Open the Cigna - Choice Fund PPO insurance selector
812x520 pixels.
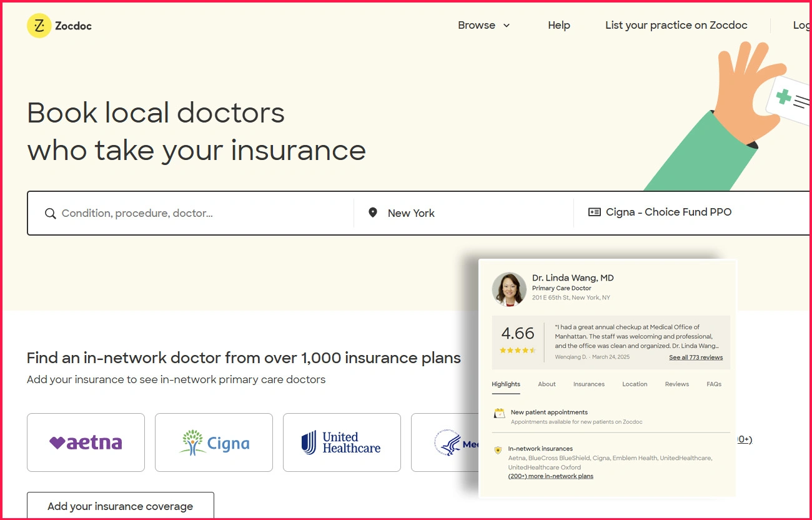[668, 212]
